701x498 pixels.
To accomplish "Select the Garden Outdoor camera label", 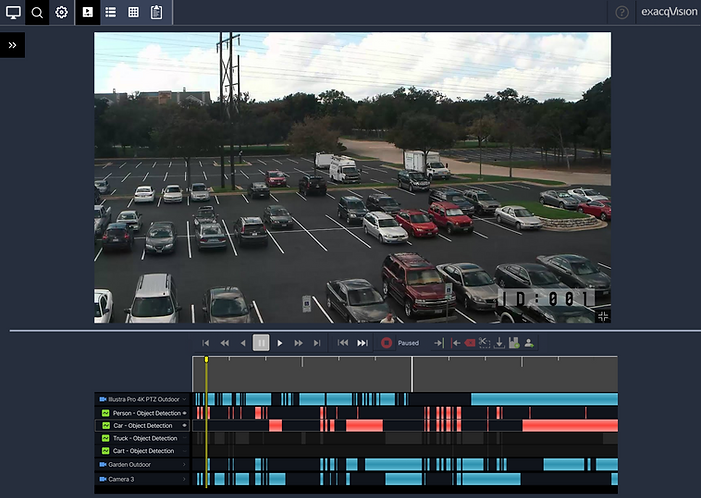I will [x=130, y=464].
